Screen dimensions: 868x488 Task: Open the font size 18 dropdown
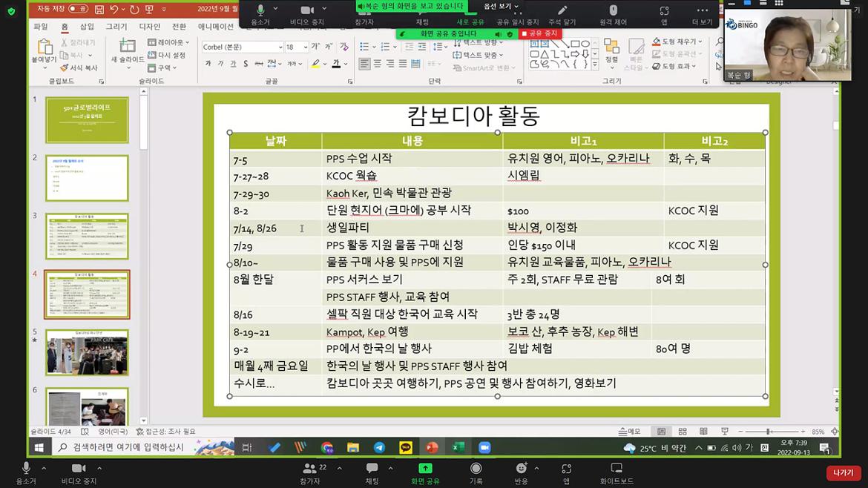pos(304,46)
